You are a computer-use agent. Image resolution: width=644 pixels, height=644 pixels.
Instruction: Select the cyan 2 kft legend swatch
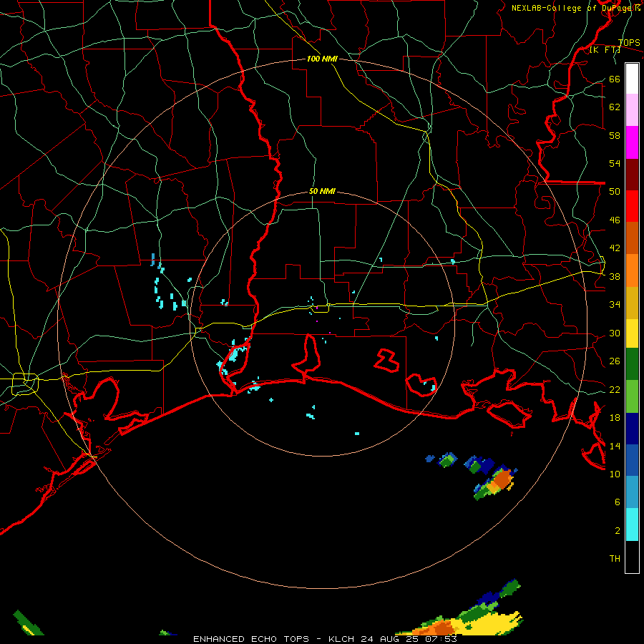[x=632, y=525]
